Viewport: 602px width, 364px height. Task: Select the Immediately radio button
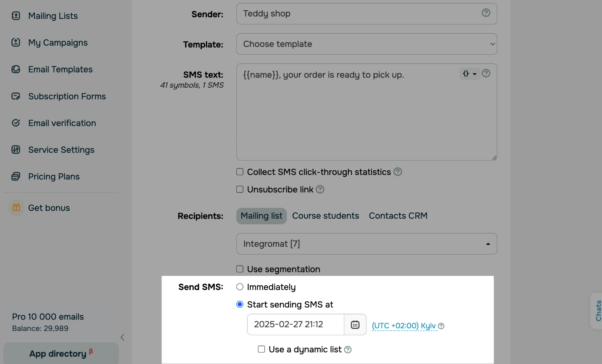point(240,287)
